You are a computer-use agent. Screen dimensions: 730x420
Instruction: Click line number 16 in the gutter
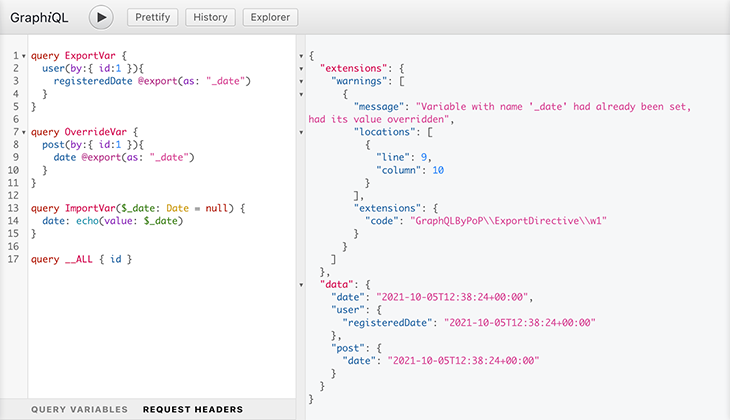(13, 246)
